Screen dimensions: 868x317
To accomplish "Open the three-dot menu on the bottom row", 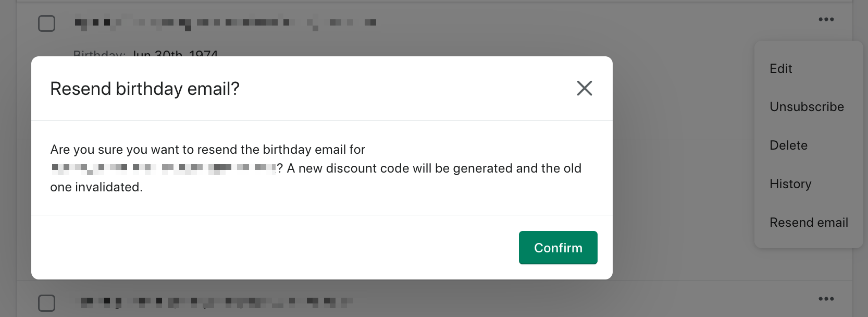I will click(x=826, y=299).
